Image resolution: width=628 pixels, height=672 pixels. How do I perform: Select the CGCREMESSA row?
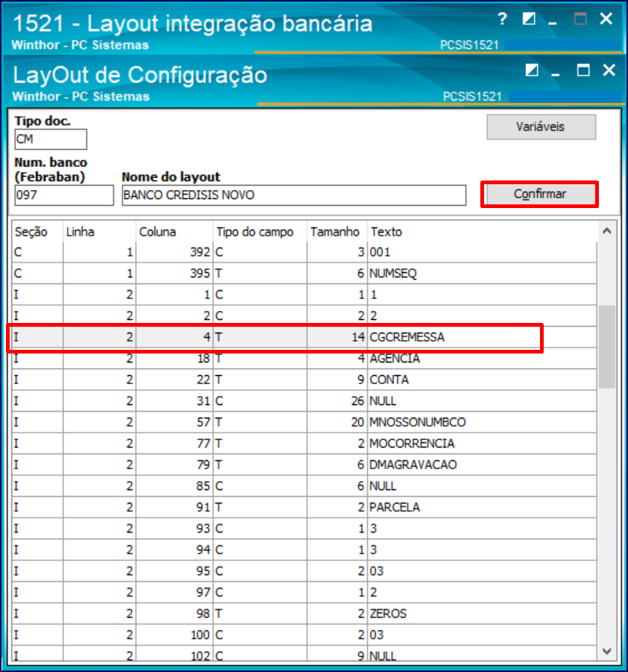click(304, 337)
